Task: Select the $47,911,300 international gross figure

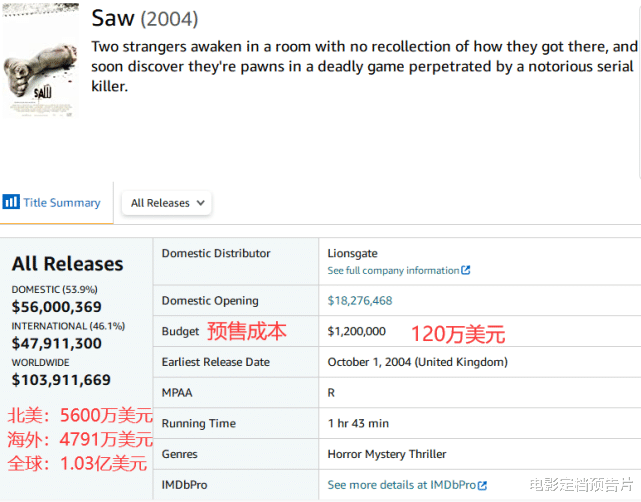Action: point(56,343)
